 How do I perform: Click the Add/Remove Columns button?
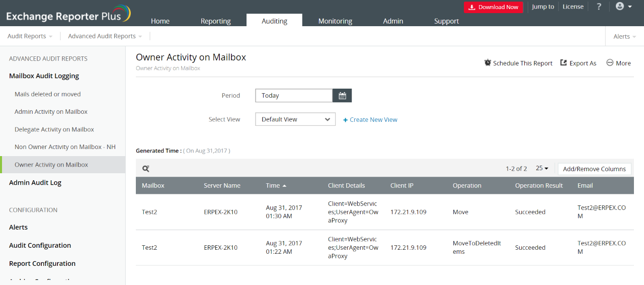point(594,169)
